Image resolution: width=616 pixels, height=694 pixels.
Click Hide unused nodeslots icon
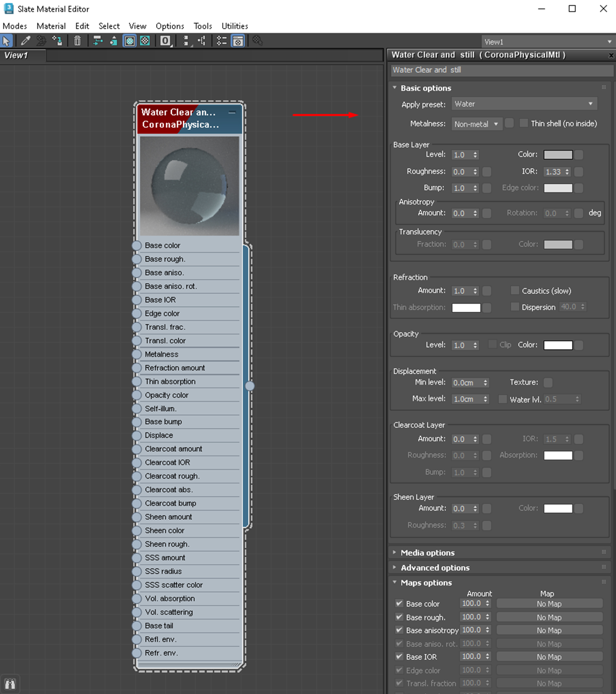click(113, 41)
